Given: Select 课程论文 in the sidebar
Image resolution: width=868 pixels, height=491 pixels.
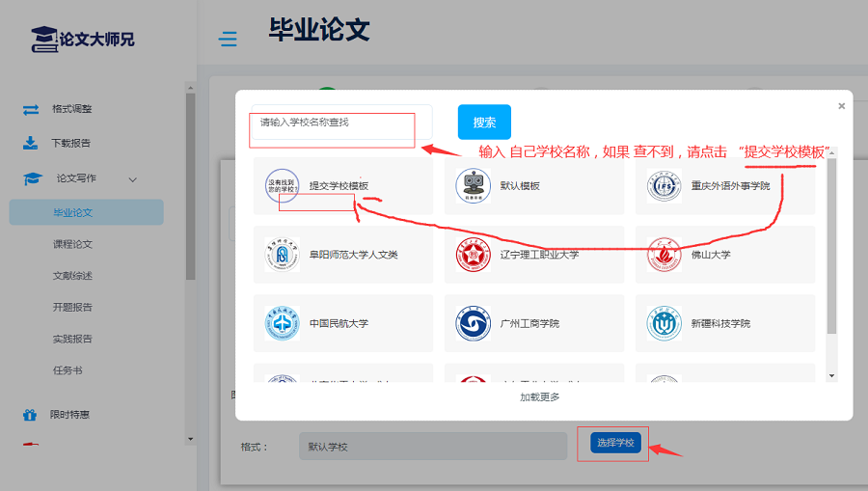Looking at the screenshot, I should [72, 244].
